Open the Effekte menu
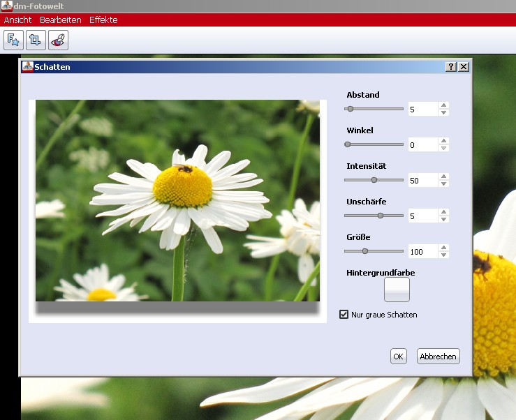 point(103,20)
